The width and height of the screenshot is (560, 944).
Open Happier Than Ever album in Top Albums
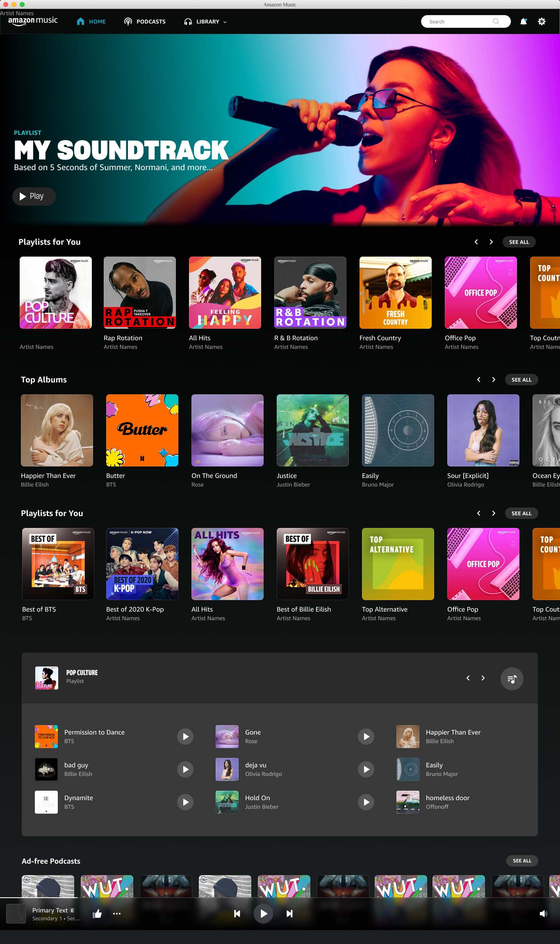tap(57, 430)
